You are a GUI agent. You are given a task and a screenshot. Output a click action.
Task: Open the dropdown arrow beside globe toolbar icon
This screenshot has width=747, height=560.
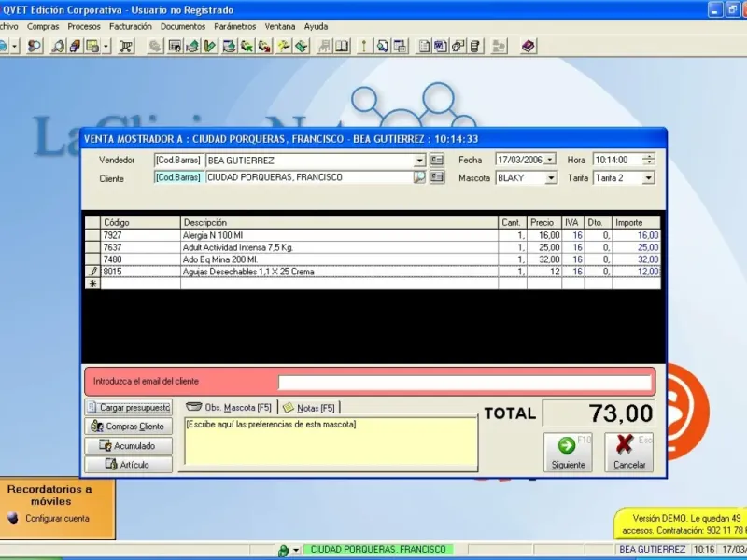click(15, 46)
